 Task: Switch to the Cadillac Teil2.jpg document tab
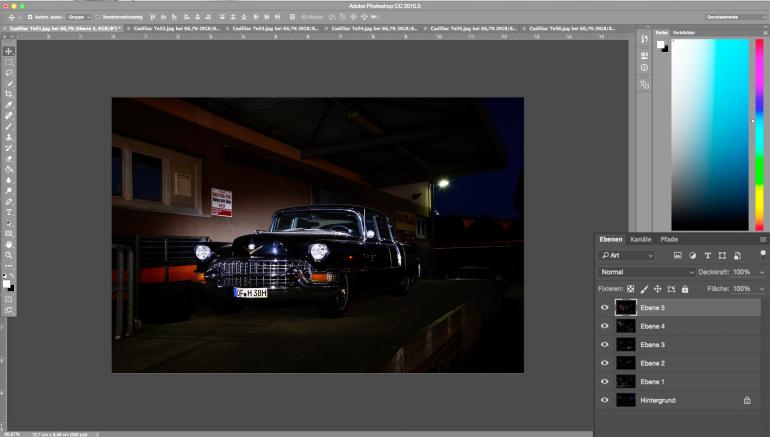(176, 28)
